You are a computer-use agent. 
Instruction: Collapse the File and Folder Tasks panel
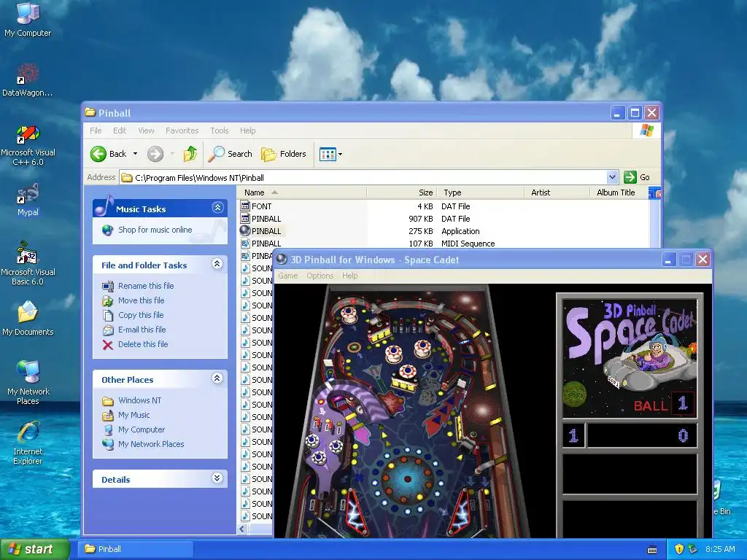tap(217, 264)
